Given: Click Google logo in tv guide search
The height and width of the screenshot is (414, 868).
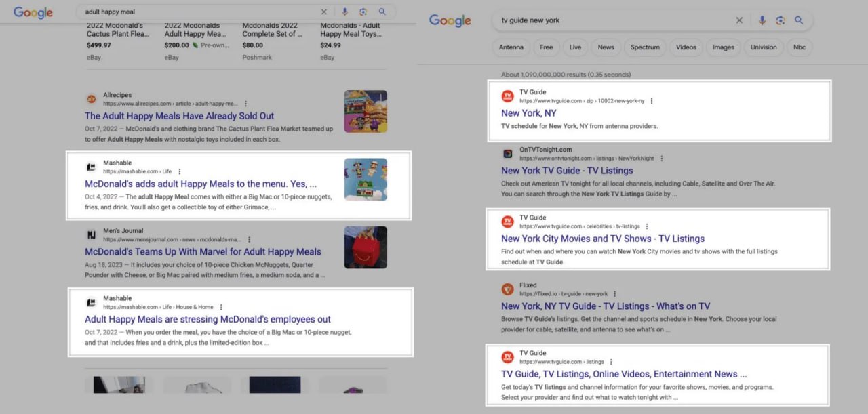Looking at the screenshot, I should [x=450, y=20].
